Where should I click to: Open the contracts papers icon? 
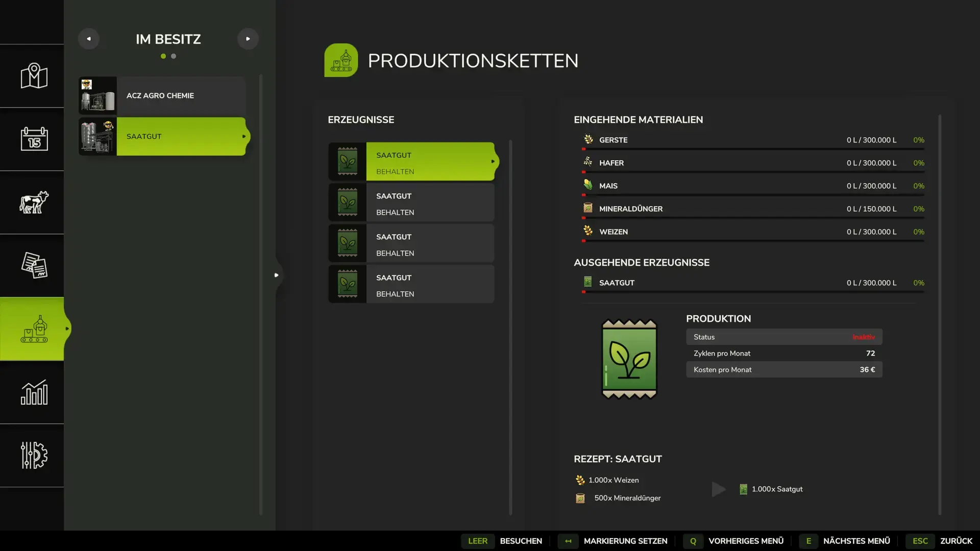(34, 265)
